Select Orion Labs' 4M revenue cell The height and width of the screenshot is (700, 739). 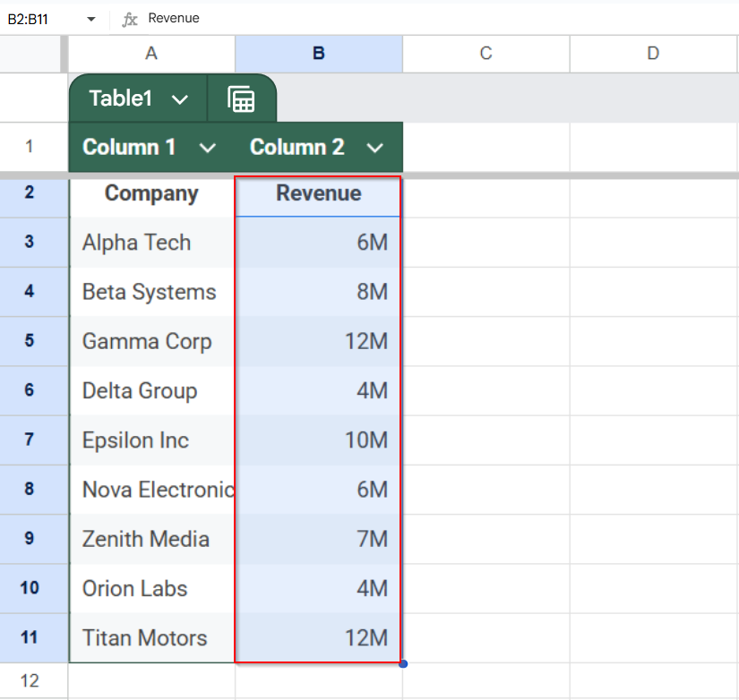click(319, 589)
